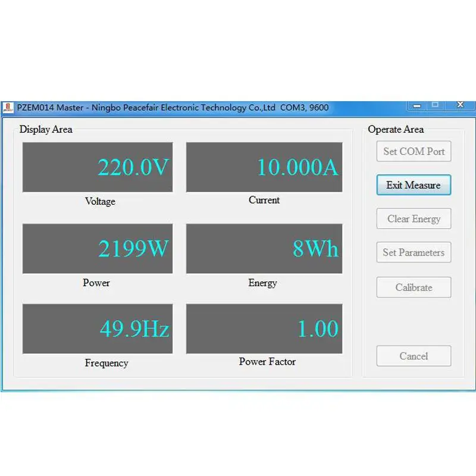Click the Set COM Port button

(414, 151)
